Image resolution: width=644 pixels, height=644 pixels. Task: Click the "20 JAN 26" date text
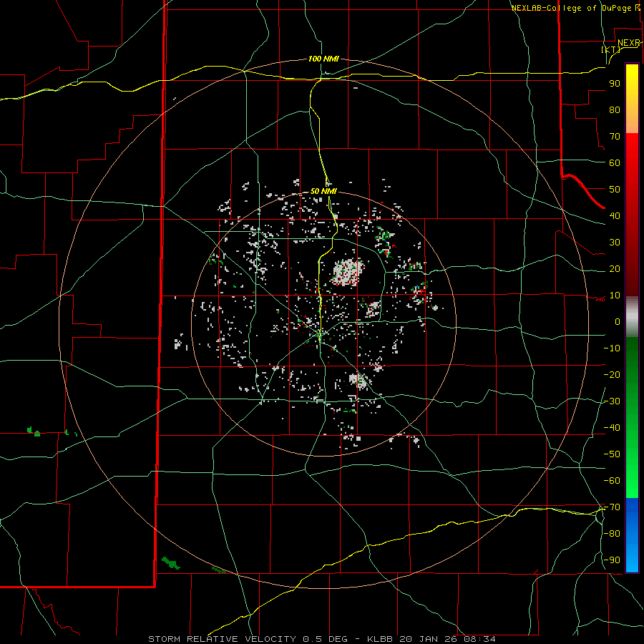coord(428,639)
